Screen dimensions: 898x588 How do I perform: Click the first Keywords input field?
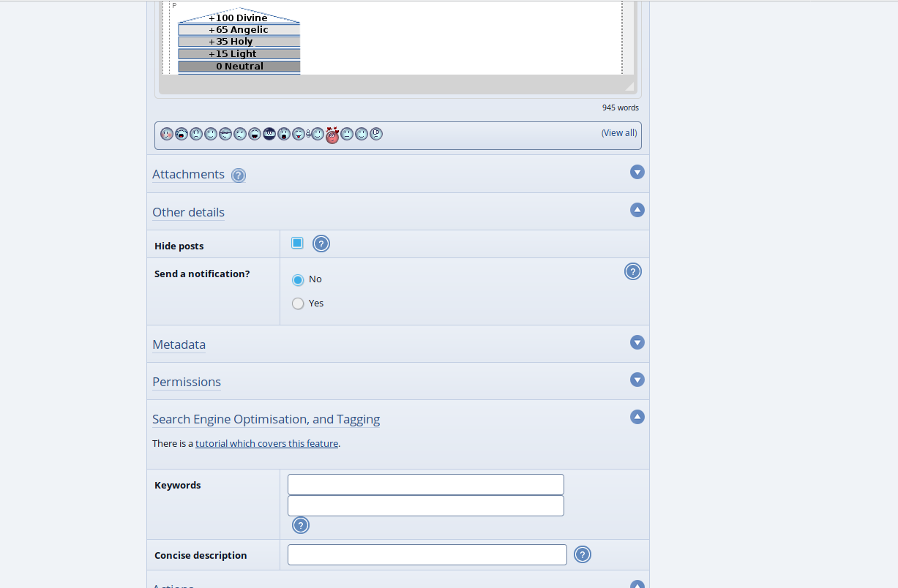tap(425, 484)
